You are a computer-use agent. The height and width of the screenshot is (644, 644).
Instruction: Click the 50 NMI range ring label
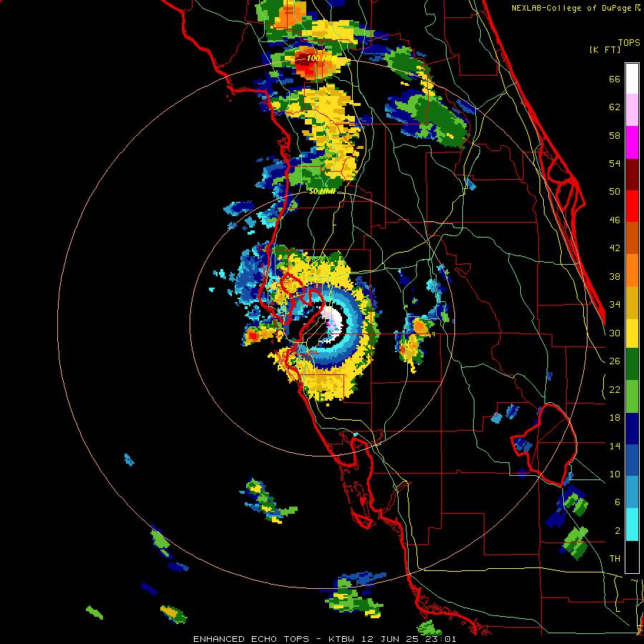coord(322,191)
